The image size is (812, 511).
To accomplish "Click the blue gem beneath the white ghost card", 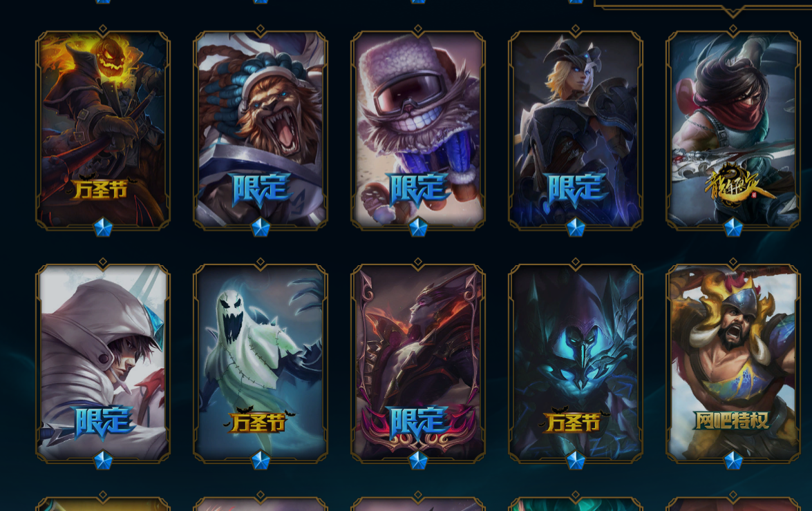I will click(x=261, y=461).
